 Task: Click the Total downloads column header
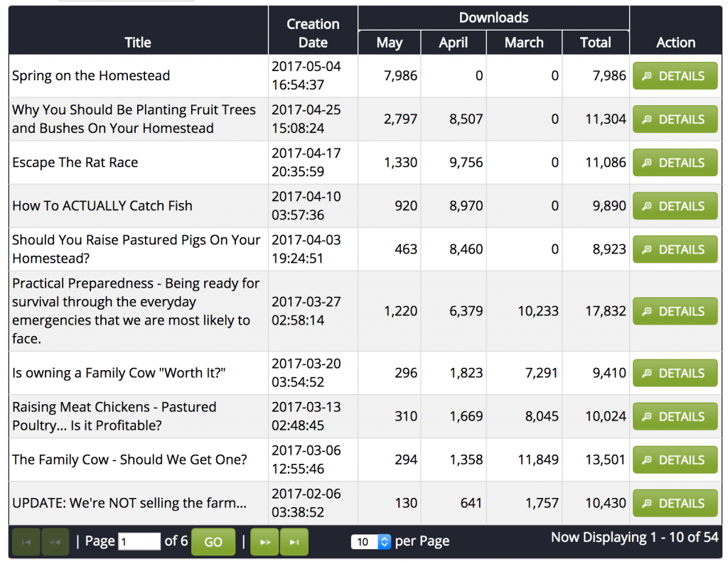point(596,43)
